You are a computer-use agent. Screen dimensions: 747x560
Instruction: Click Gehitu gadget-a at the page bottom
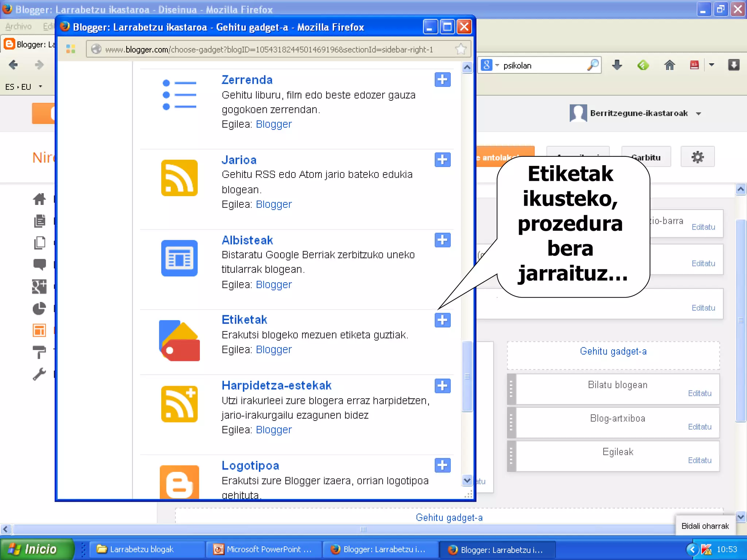tap(449, 518)
